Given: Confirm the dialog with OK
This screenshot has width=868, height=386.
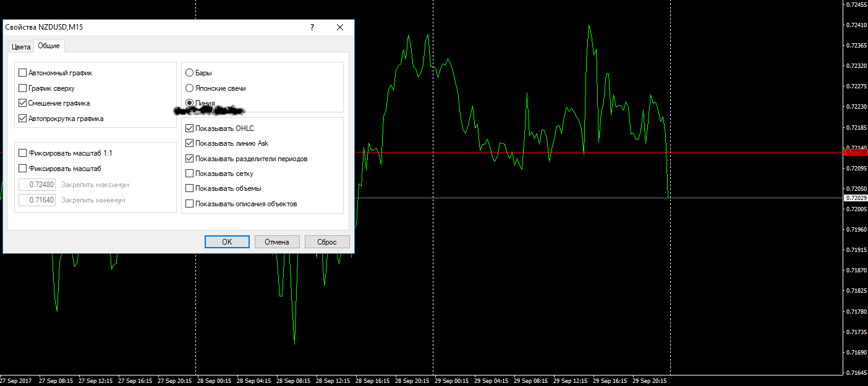Looking at the screenshot, I should tap(227, 241).
